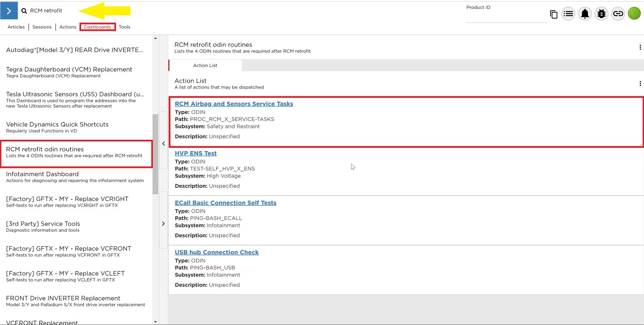Expand the blue sidebar arrow button
Viewport: 644px width, 325px height.
[x=9, y=11]
